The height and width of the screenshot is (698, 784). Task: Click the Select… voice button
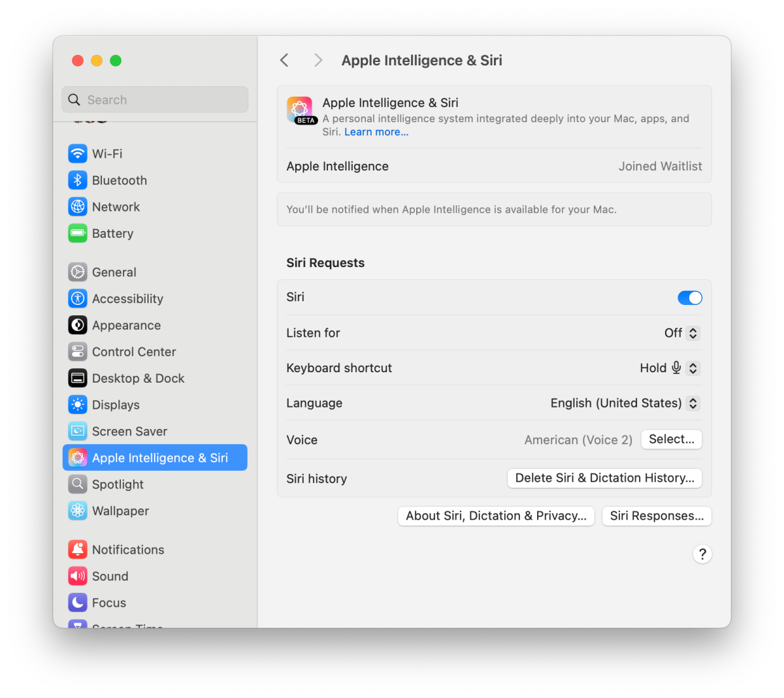(672, 439)
